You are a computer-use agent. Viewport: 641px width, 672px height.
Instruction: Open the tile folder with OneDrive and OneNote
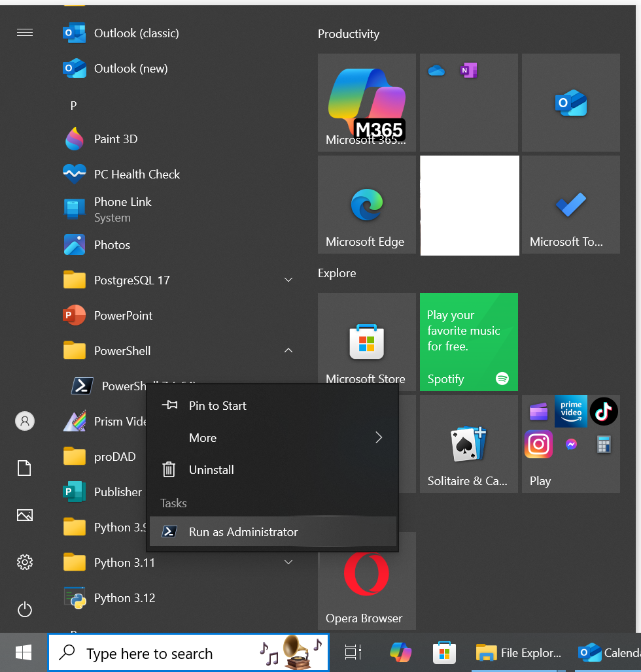coord(468,103)
